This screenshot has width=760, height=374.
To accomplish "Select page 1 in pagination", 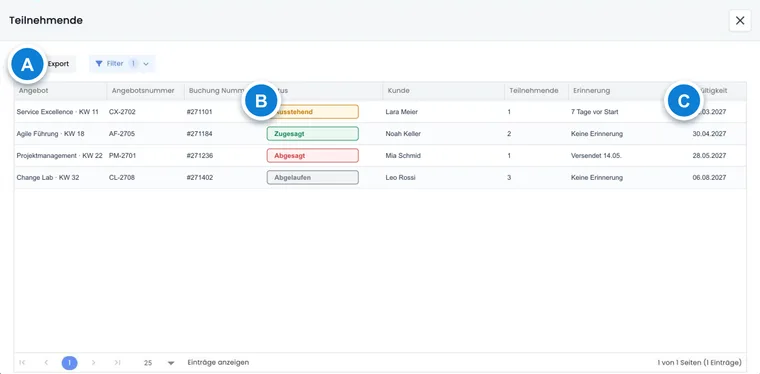I will (69, 362).
